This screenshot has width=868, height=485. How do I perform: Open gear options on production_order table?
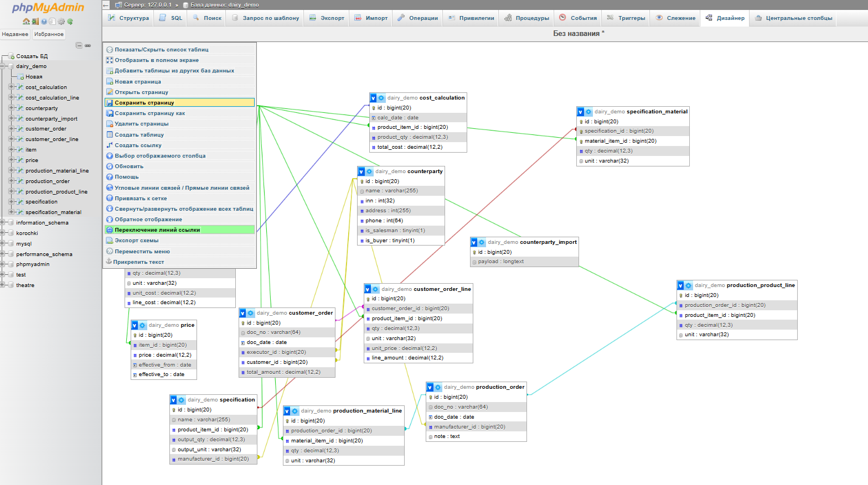tap(438, 387)
